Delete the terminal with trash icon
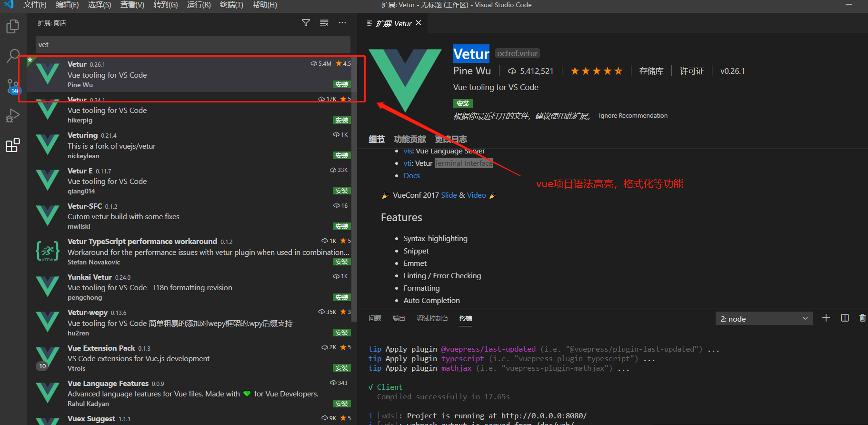 point(862,318)
